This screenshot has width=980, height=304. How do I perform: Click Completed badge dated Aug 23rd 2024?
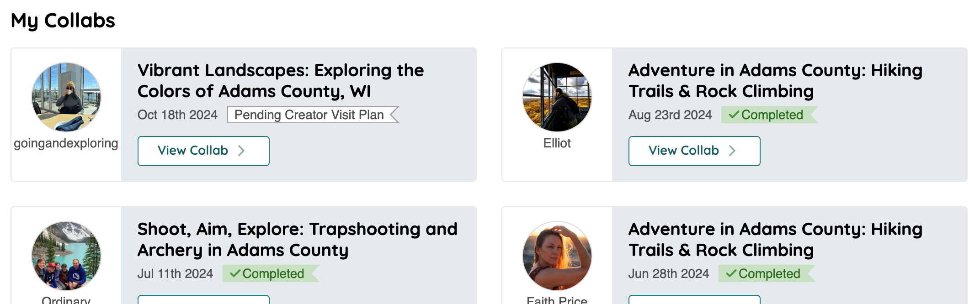(769, 115)
